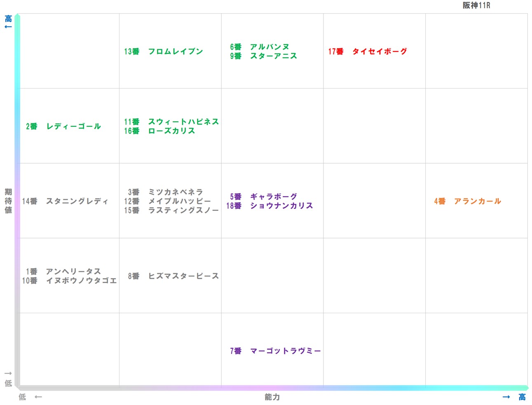
Task: Click 11番 スウィートハピネス
Action: pos(173,122)
